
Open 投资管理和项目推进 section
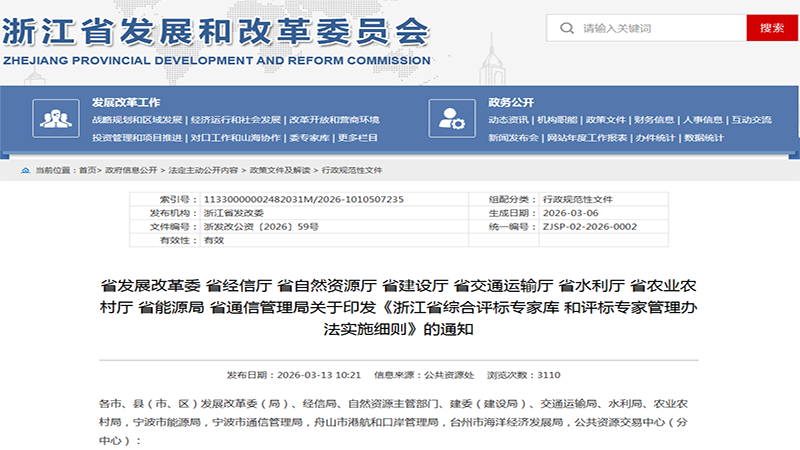pos(137,138)
